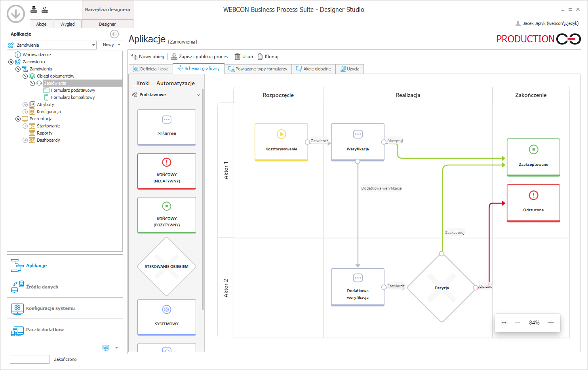Switch to Automatyzacje palette tab
This screenshot has width=588, height=370.
coord(175,83)
